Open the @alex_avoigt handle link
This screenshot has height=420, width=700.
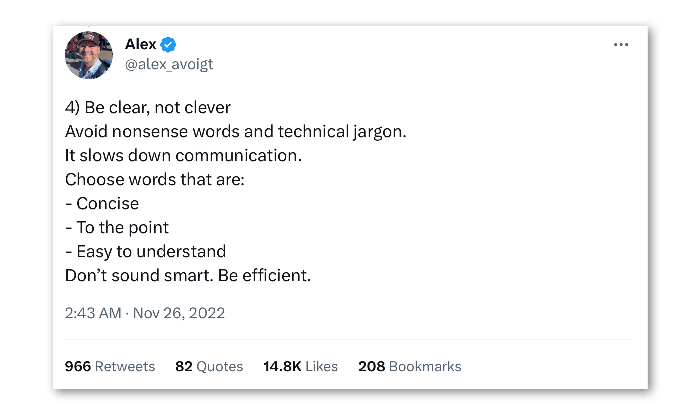tap(169, 64)
